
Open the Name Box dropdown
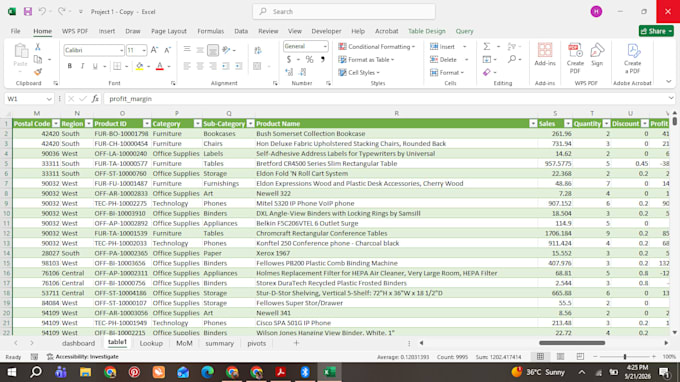[49, 99]
